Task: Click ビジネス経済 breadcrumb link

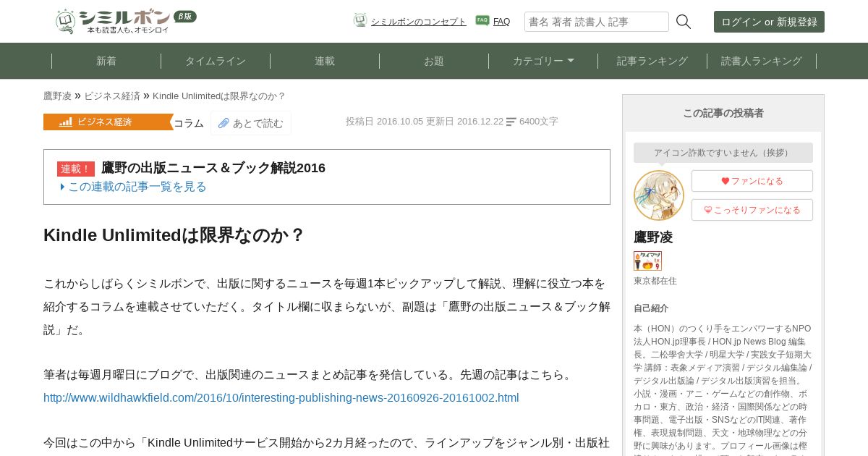Action: click(112, 96)
